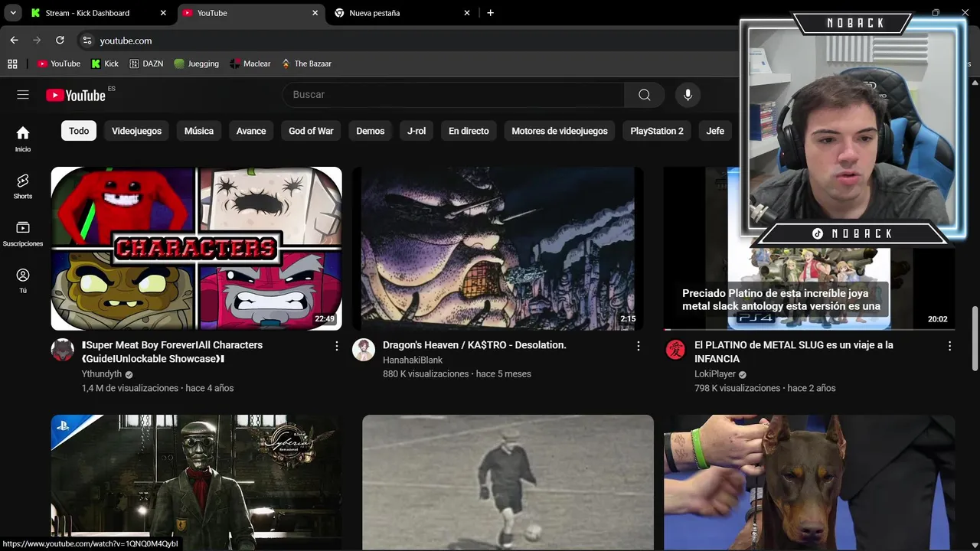Select the Demos filter chip
This screenshot has width=980, height=551.
point(371,131)
